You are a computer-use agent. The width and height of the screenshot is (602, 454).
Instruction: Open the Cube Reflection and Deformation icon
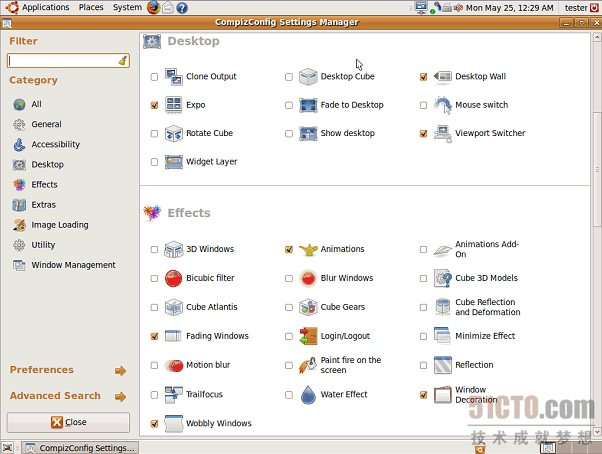443,307
